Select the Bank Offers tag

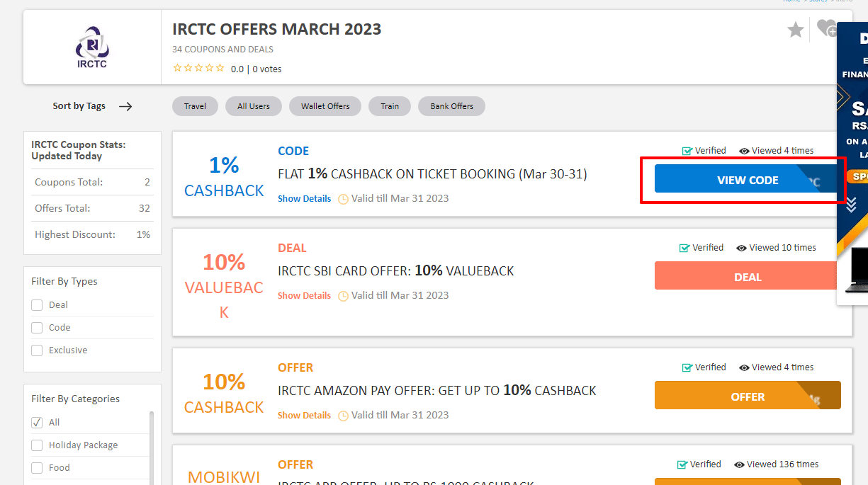point(451,105)
